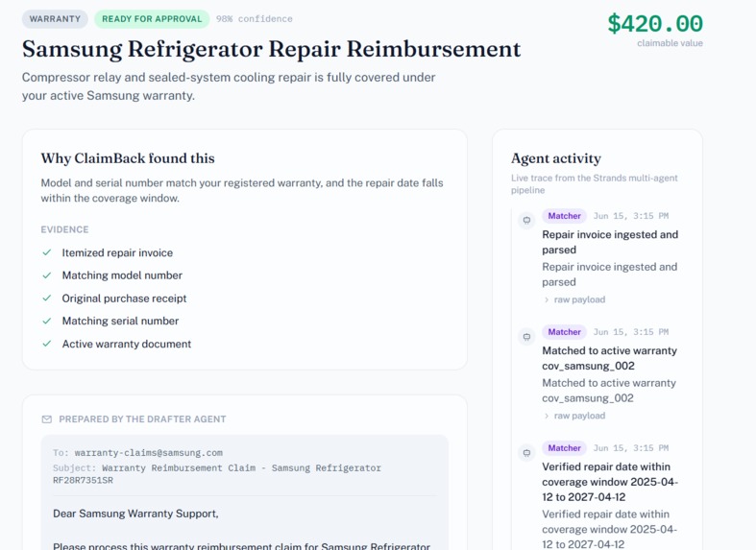This screenshot has width=756, height=550.
Task: Click agent icon beside Repair invoice ingested entry
Action: click(x=526, y=220)
